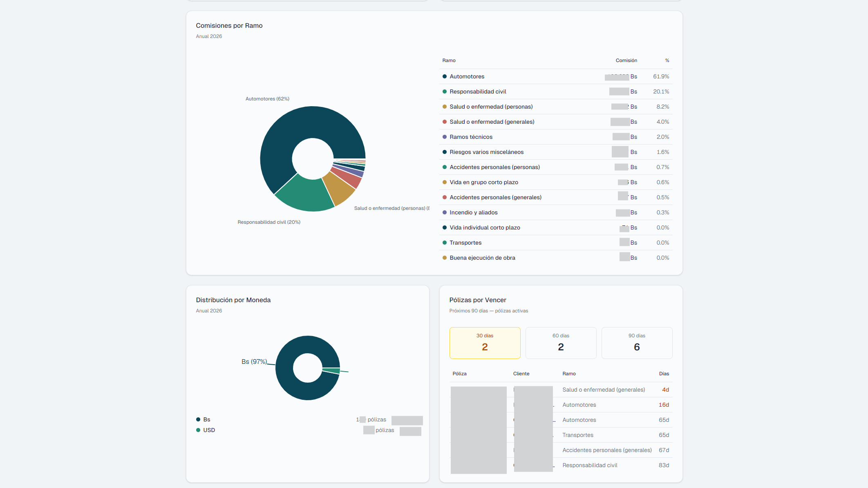Image resolution: width=868 pixels, height=488 pixels.
Task: Click the Ramos técnicos purple dot icon
Action: coord(444,137)
